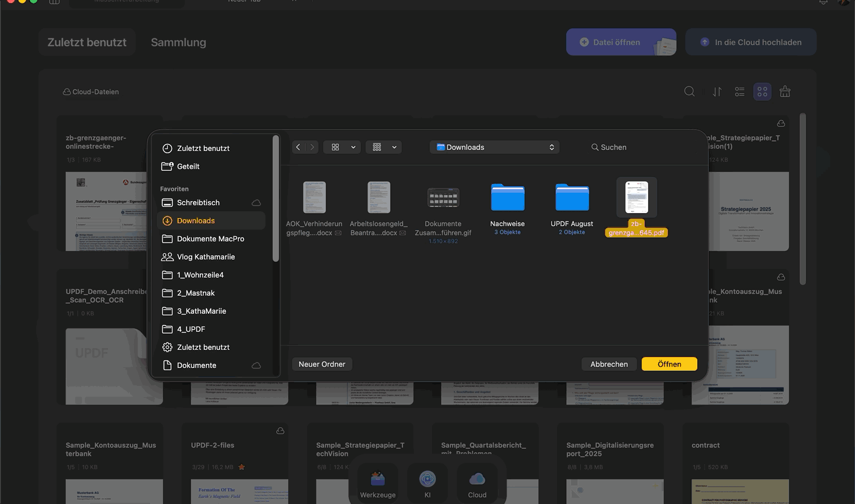Open the sort order icon in UPDF
This screenshot has height=504, width=855.
(x=717, y=92)
